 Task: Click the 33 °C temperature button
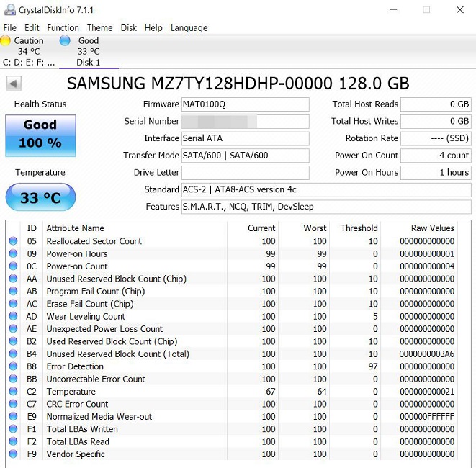pos(40,197)
